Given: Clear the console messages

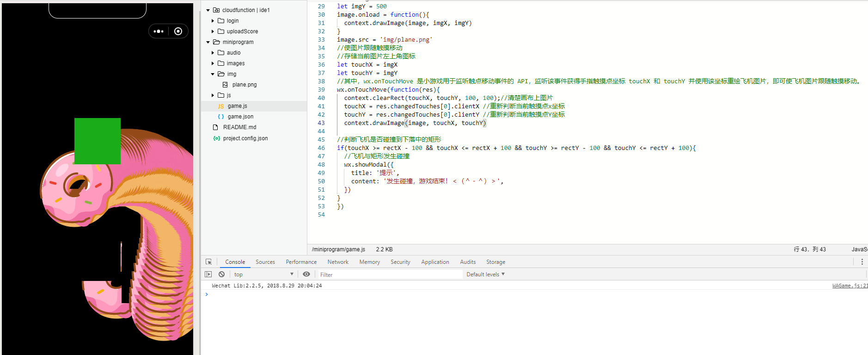Looking at the screenshot, I should pos(222,274).
